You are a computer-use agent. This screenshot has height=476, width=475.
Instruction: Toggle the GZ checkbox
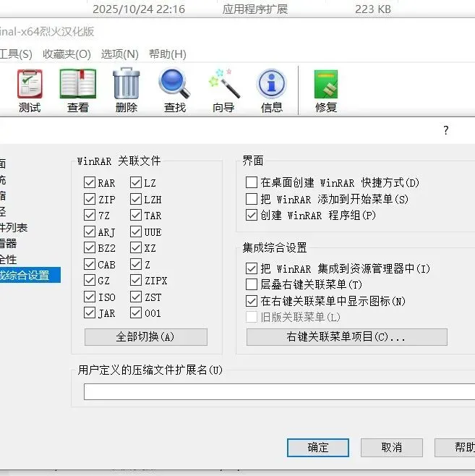pos(90,280)
